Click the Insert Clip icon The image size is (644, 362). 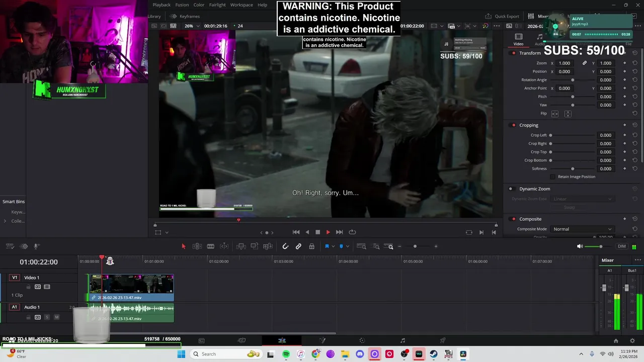tap(241, 246)
